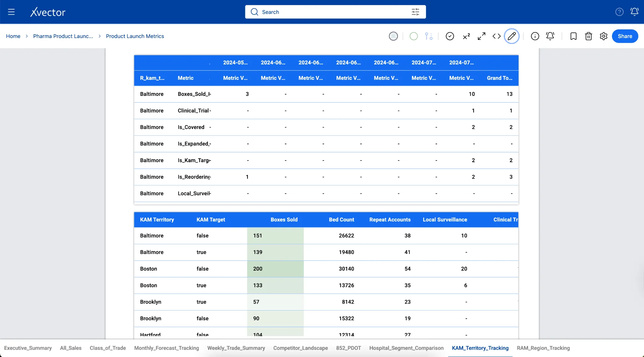This screenshot has height=357, width=644.
Task: Click Grand To... column header
Action: pyautogui.click(x=500, y=78)
